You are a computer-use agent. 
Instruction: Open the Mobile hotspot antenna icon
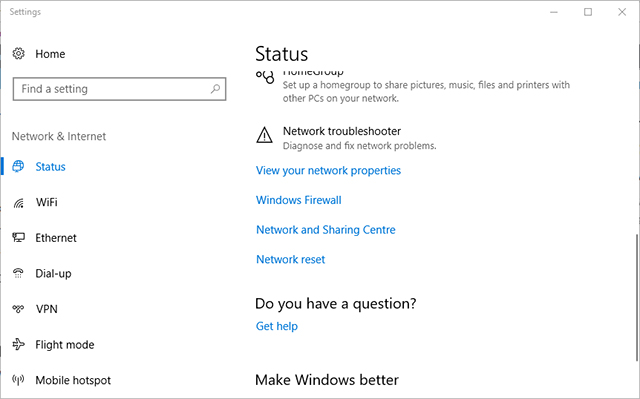click(18, 380)
